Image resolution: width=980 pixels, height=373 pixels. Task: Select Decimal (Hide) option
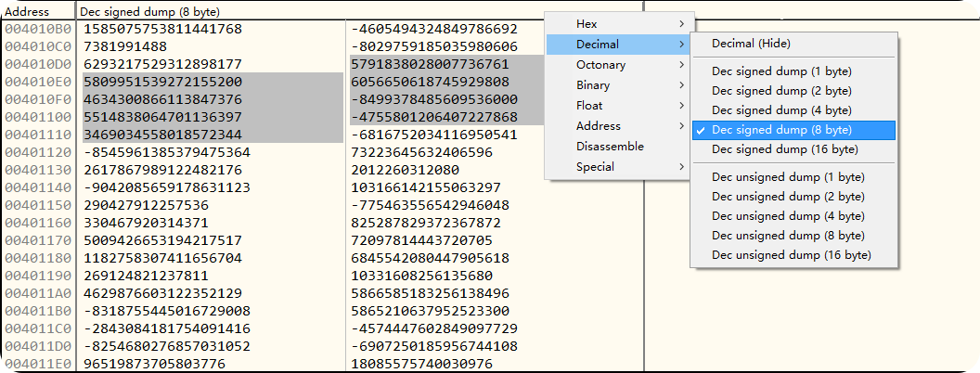coord(793,43)
